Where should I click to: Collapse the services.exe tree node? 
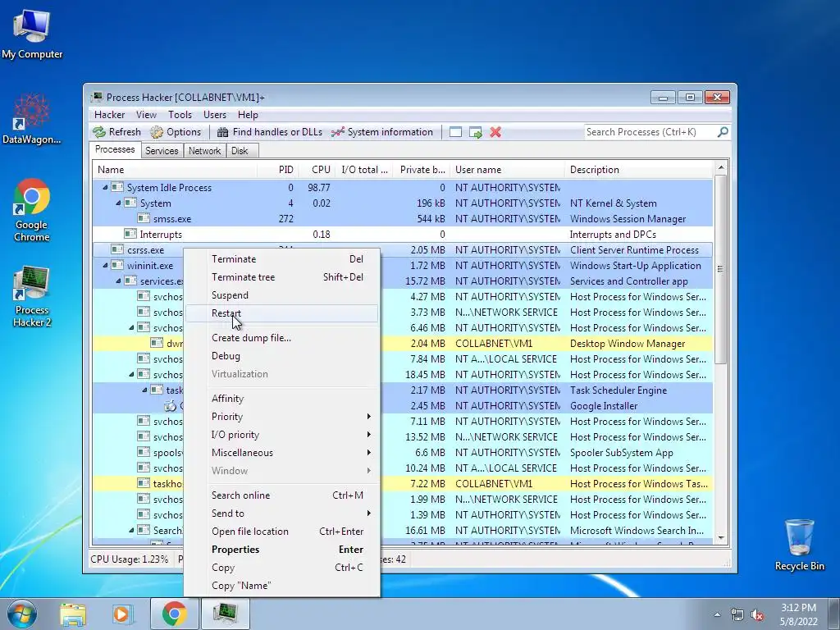click(118, 281)
